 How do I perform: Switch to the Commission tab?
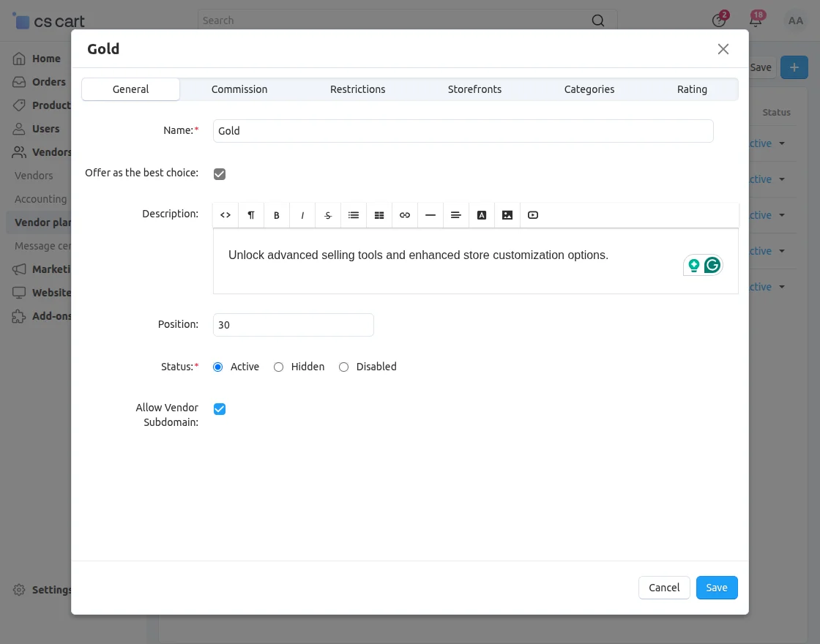pos(239,89)
